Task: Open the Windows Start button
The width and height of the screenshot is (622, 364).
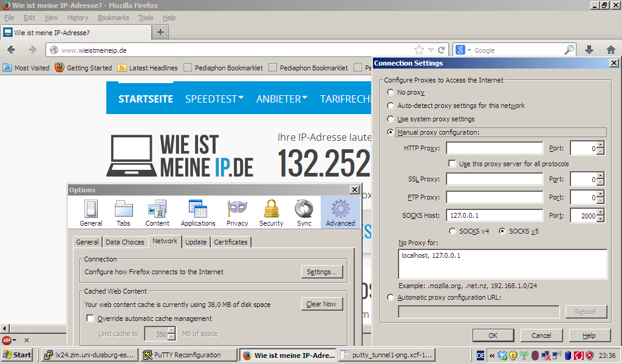Action: pos(16,355)
